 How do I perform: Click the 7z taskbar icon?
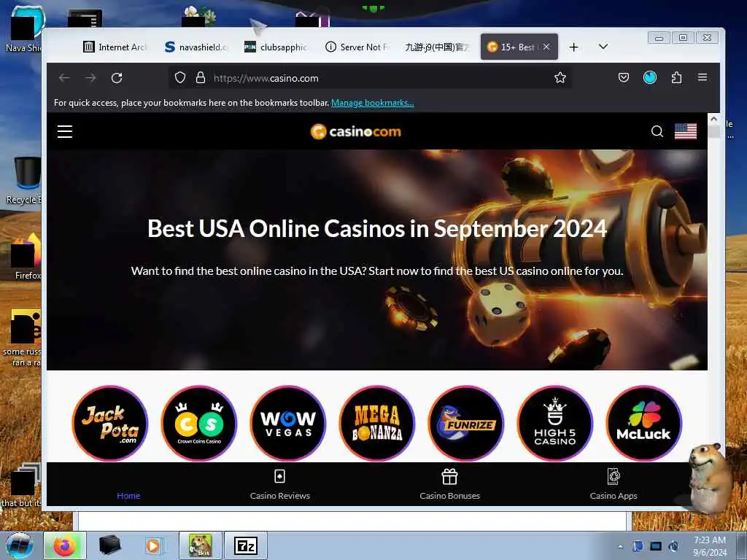246,545
